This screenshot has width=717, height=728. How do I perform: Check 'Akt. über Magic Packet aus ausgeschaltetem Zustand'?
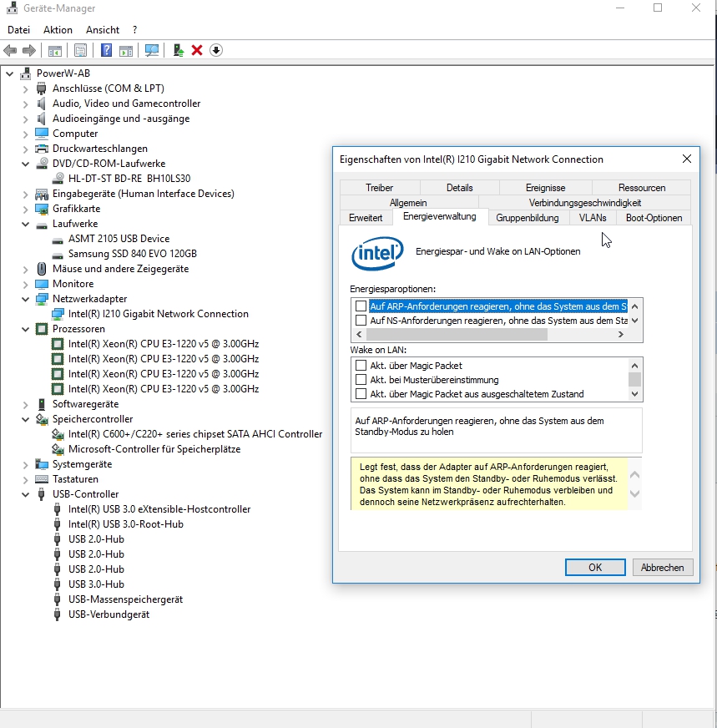pos(361,394)
